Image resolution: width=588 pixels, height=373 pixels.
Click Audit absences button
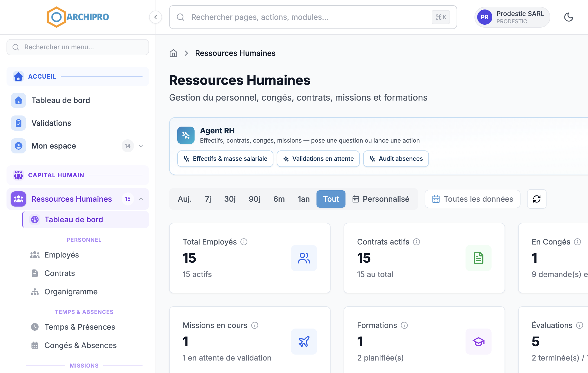(x=396, y=159)
